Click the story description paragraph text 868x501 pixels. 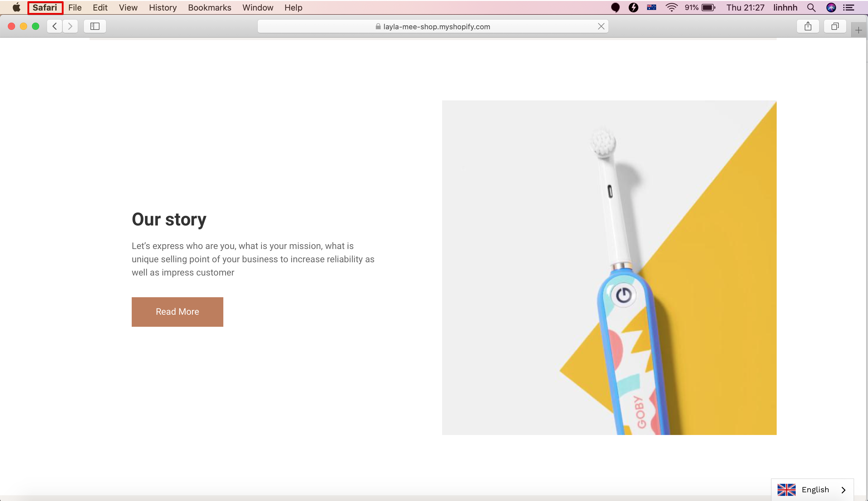point(253,259)
